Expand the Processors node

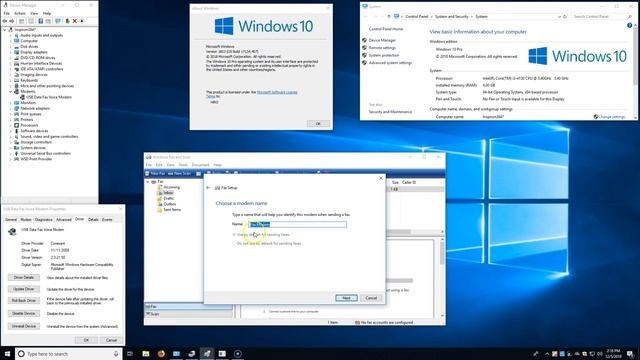coord(11,125)
